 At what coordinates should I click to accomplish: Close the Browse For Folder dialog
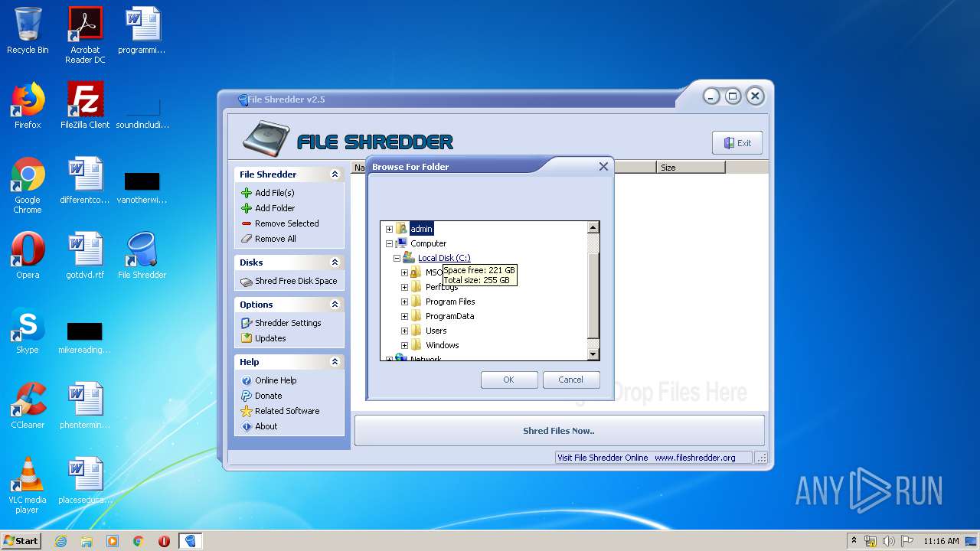[x=603, y=166]
